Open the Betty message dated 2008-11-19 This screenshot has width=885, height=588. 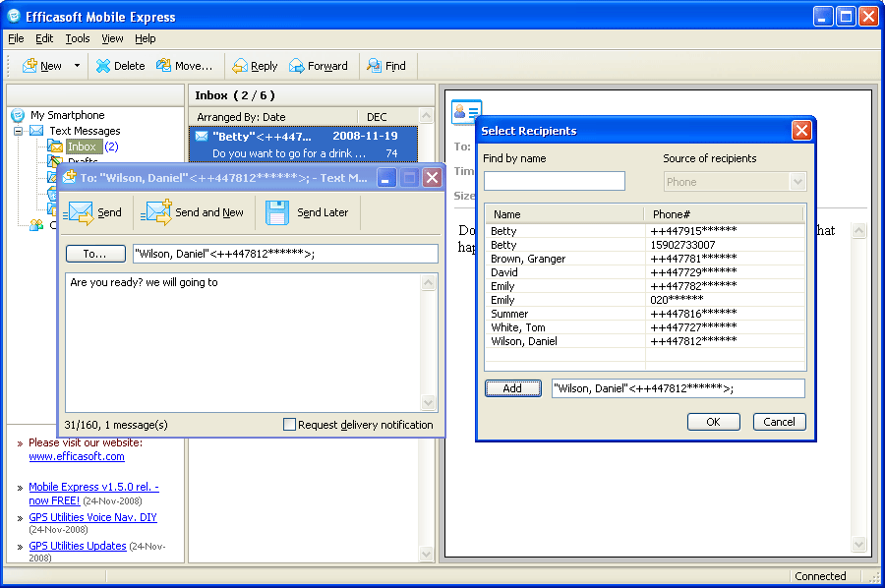303,145
